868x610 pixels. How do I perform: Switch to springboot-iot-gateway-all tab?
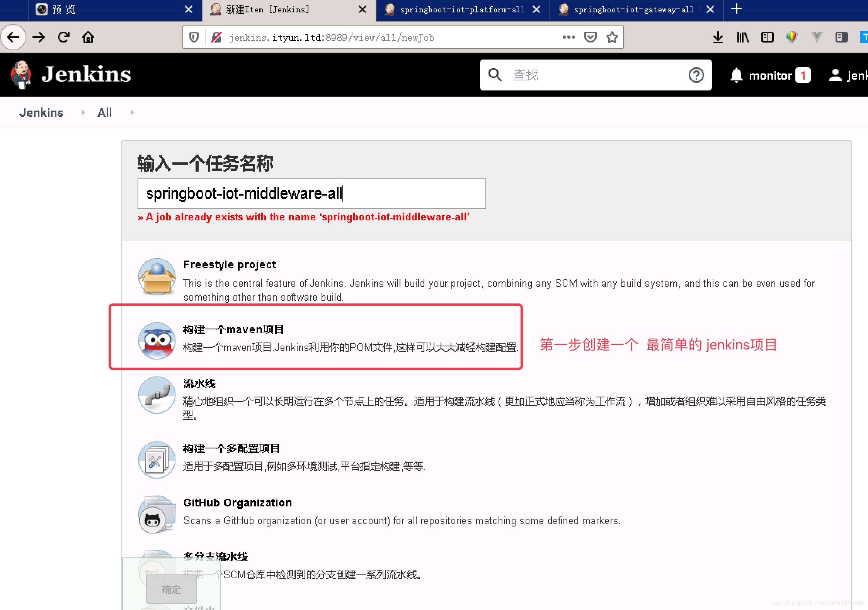click(x=637, y=10)
